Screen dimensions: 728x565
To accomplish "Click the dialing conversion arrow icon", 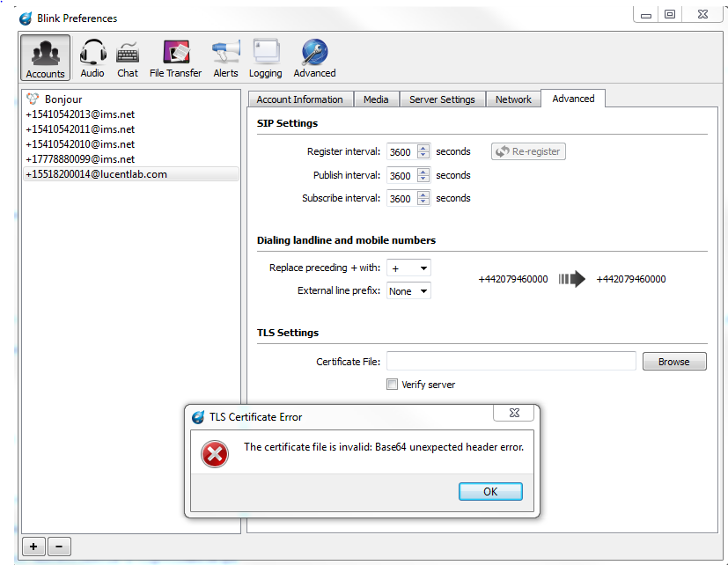I will click(571, 279).
